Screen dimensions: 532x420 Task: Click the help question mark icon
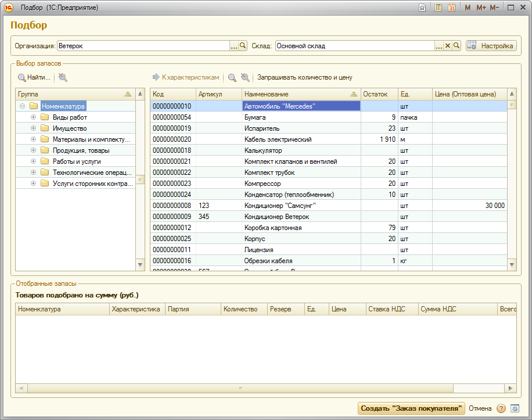click(501, 408)
